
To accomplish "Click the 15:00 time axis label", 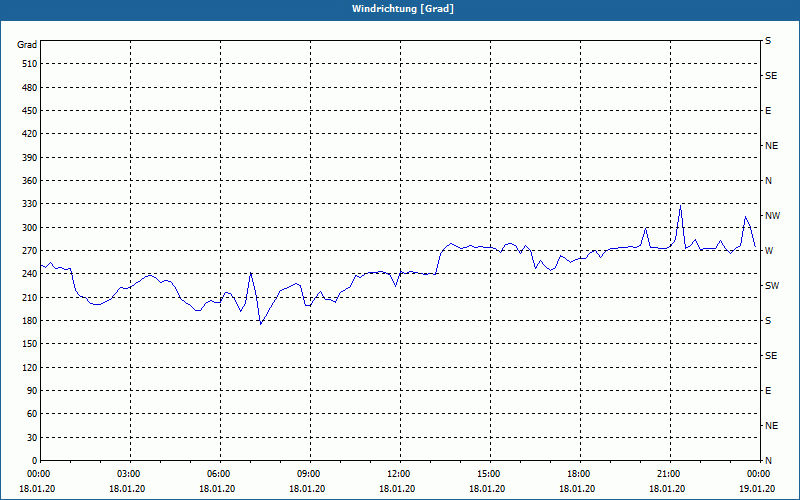I will pos(490,474).
